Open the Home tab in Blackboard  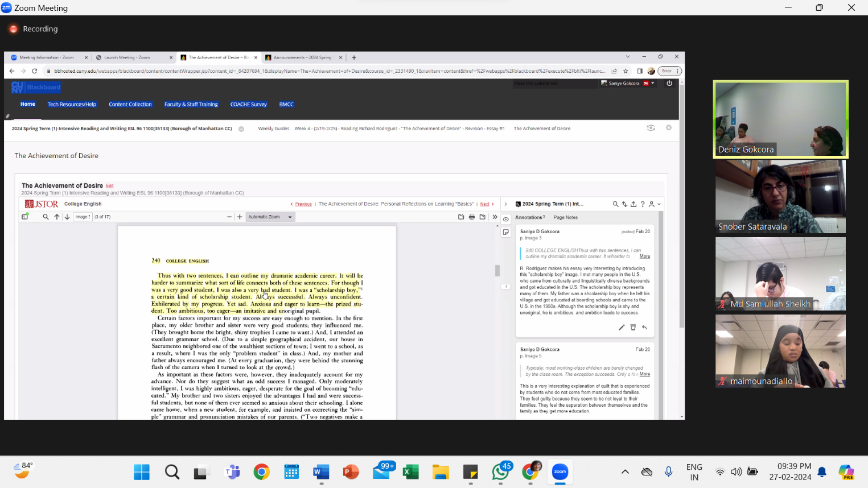tap(28, 104)
